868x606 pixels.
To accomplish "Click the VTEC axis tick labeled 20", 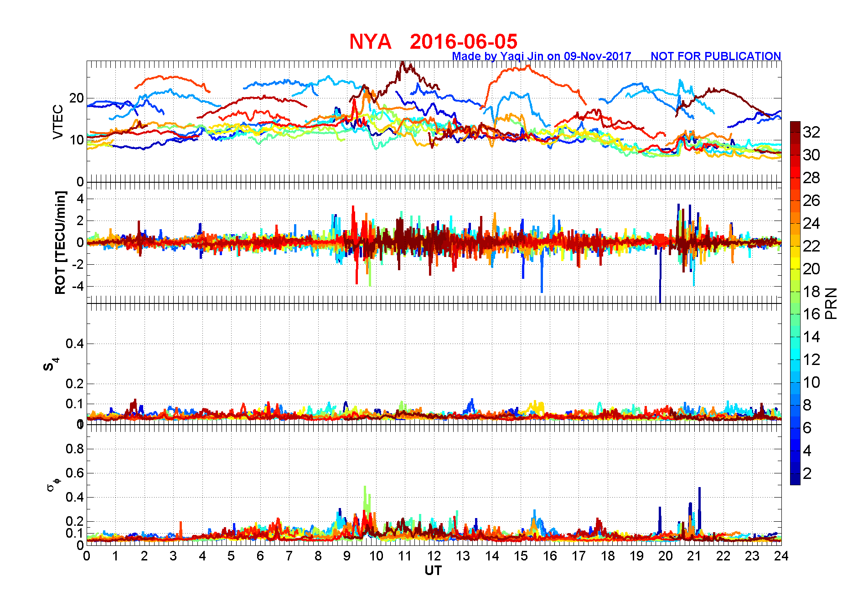I will point(77,98).
